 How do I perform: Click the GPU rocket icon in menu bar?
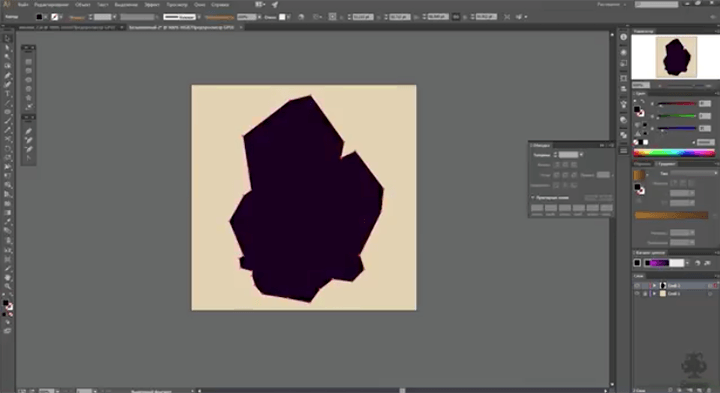(275, 5)
